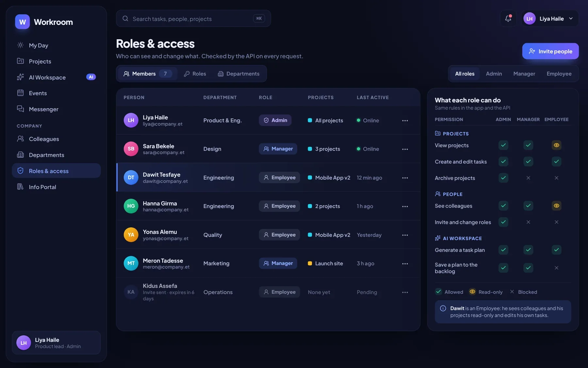
Task: Expand the Liya Haile account dropdown
Action: point(550,19)
